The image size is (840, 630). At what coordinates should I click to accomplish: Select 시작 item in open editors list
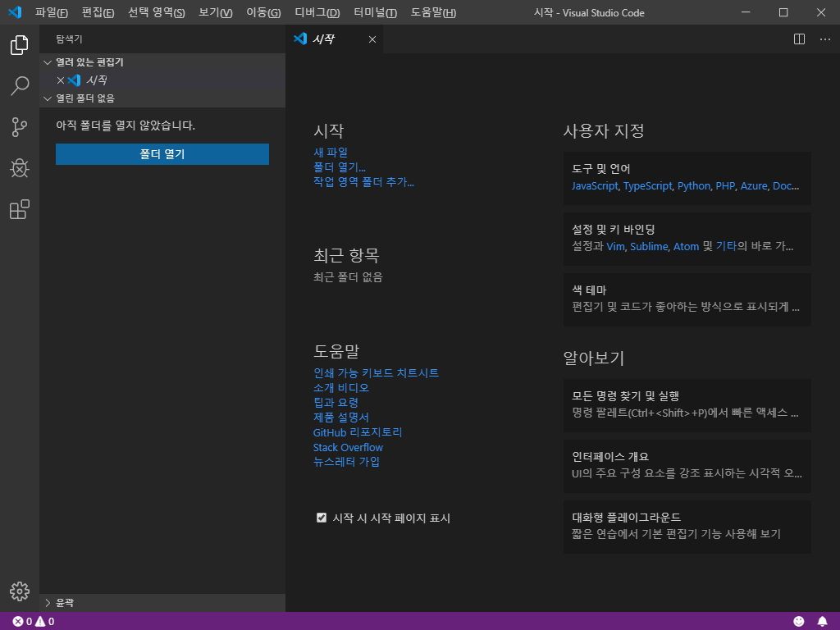pyautogui.click(x=162, y=80)
